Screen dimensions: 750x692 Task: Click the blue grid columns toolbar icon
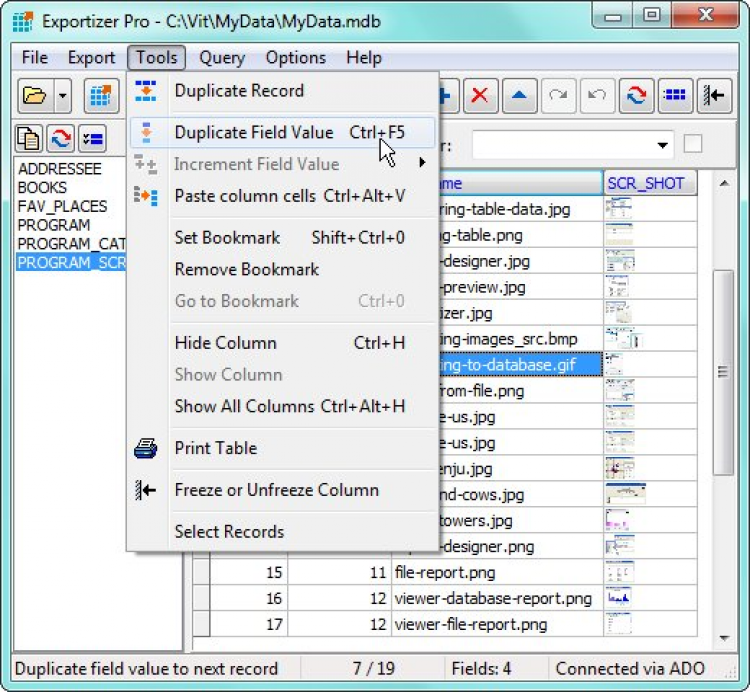click(x=675, y=96)
